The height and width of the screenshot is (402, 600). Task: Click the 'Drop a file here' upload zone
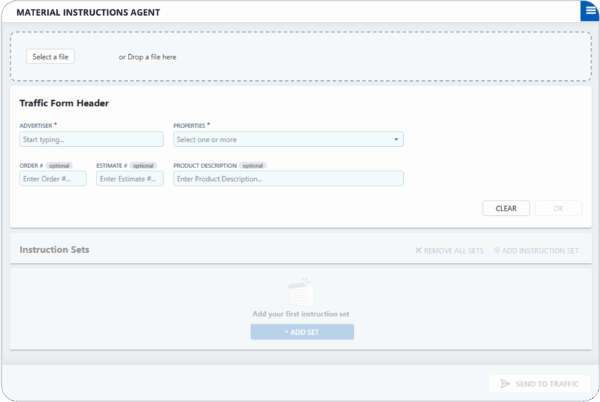pos(300,57)
